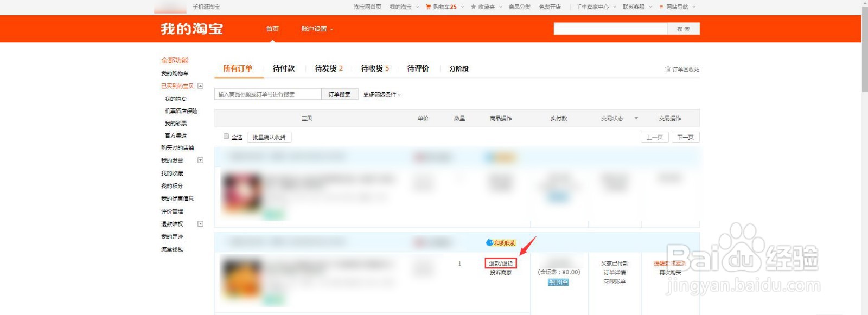Viewport: 868px width, 315px height.
Task: Open 官方集运 in sidebar
Action: pos(176,136)
